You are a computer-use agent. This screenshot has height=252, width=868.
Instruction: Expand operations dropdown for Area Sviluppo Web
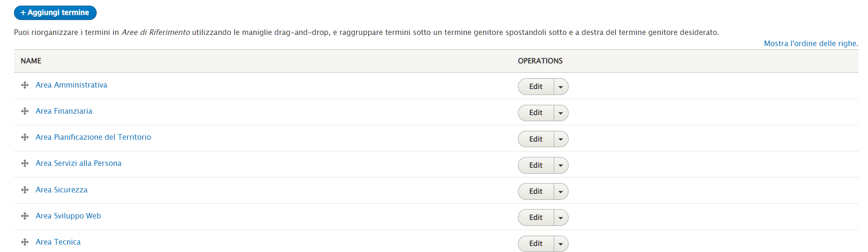[561, 218]
